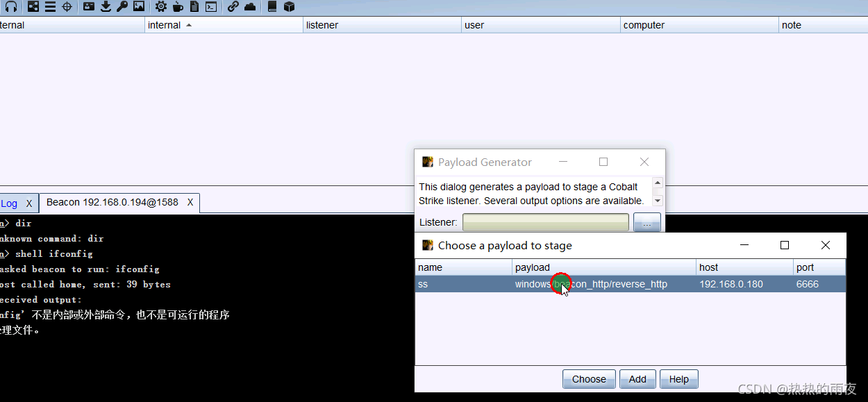Click the Help button in payload dialog
Viewport: 868px width, 402px height.
pos(679,379)
